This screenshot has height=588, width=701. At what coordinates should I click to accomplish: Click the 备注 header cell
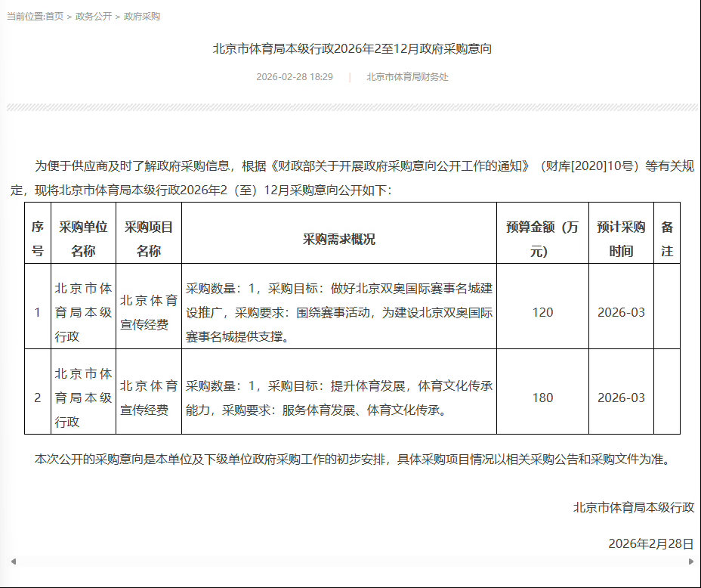click(x=666, y=233)
